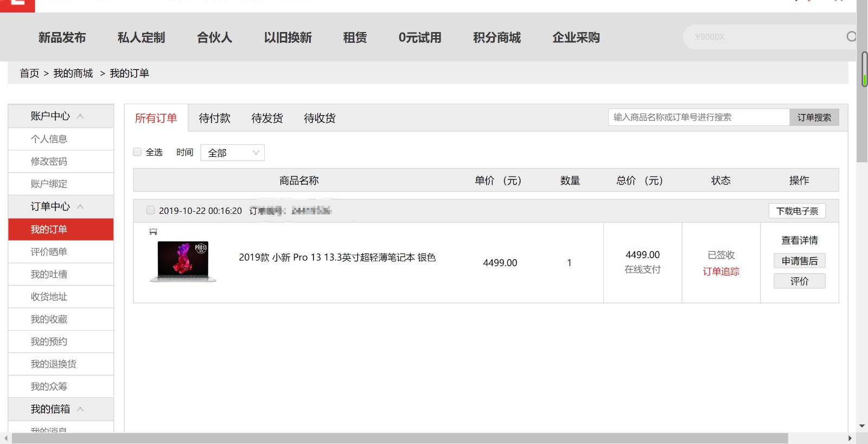This screenshot has height=444, width=868.
Task: Collapse the 我的信箱 section
Action: tap(80, 409)
